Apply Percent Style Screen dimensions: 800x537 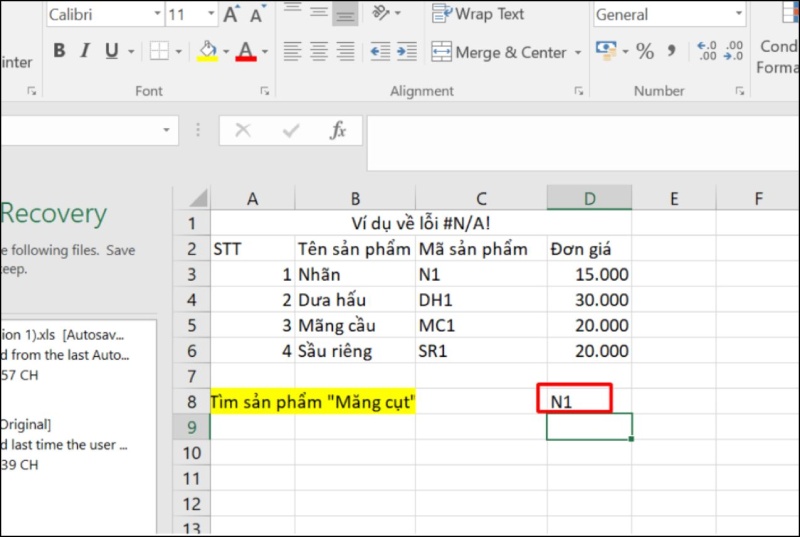tap(645, 52)
